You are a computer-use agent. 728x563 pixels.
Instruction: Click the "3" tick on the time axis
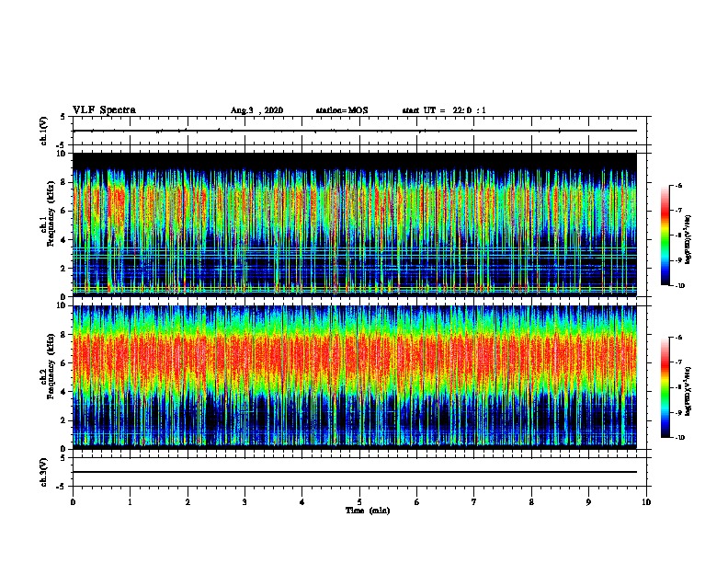pos(245,502)
